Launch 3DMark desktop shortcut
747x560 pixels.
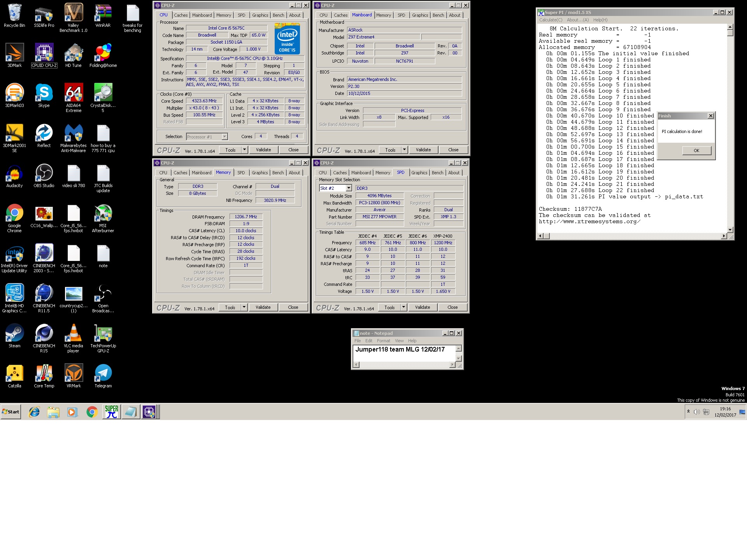point(14,55)
